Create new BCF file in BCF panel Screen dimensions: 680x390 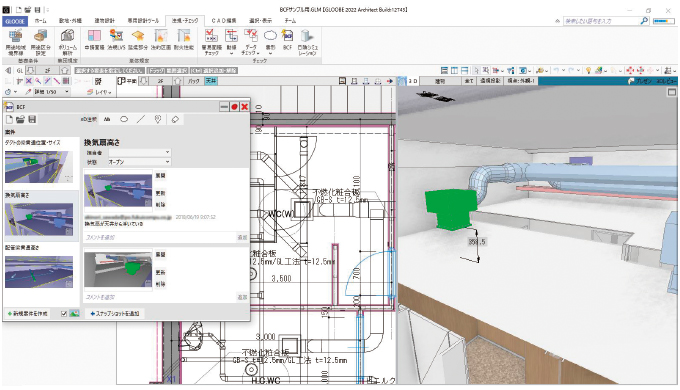point(9,119)
